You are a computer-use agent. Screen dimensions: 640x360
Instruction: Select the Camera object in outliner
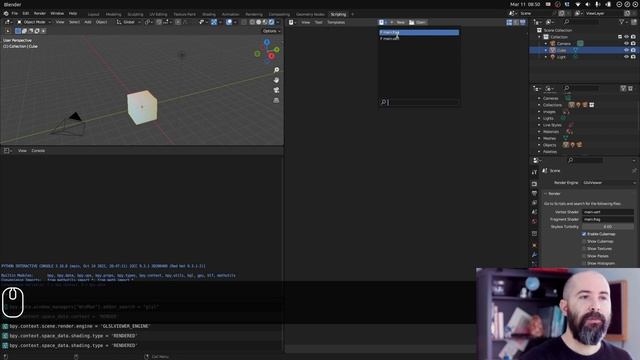tap(564, 44)
